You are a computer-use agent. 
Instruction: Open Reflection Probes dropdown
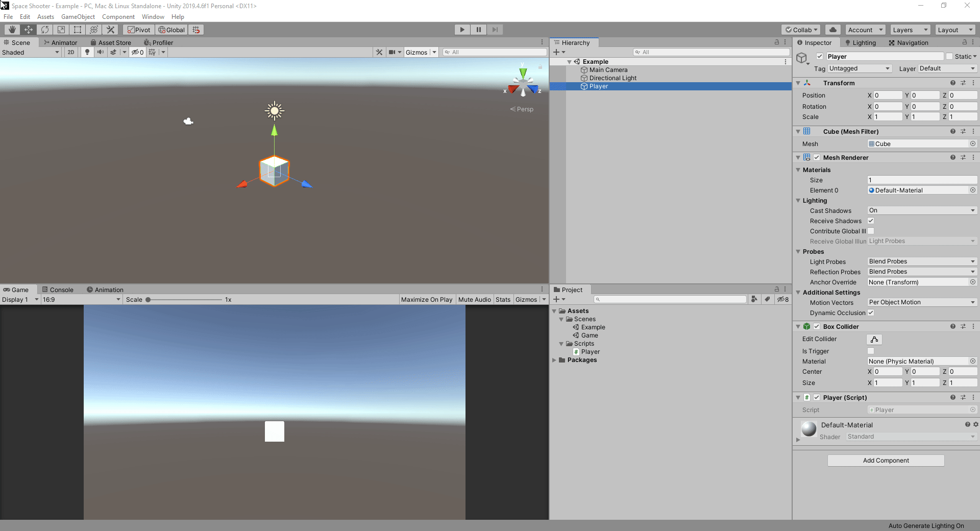pyautogui.click(x=922, y=272)
